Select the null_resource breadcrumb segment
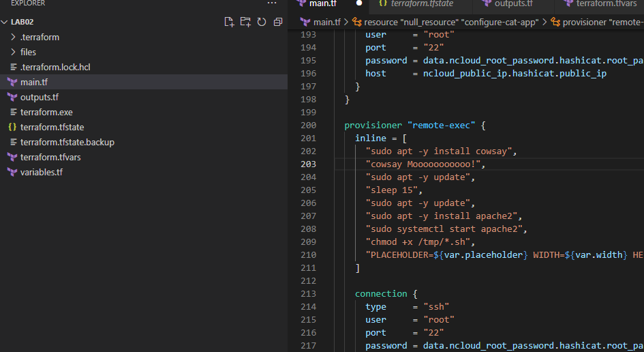This screenshot has height=352, width=644. [445, 23]
